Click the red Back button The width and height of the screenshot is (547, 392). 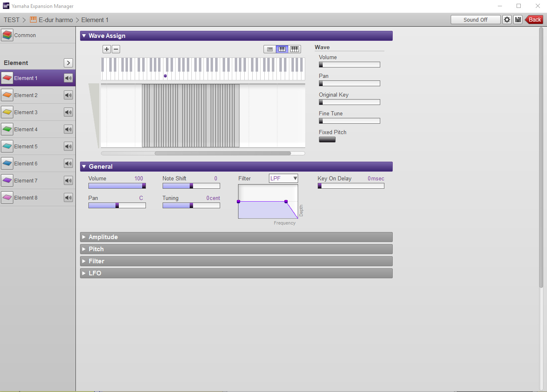pos(534,20)
